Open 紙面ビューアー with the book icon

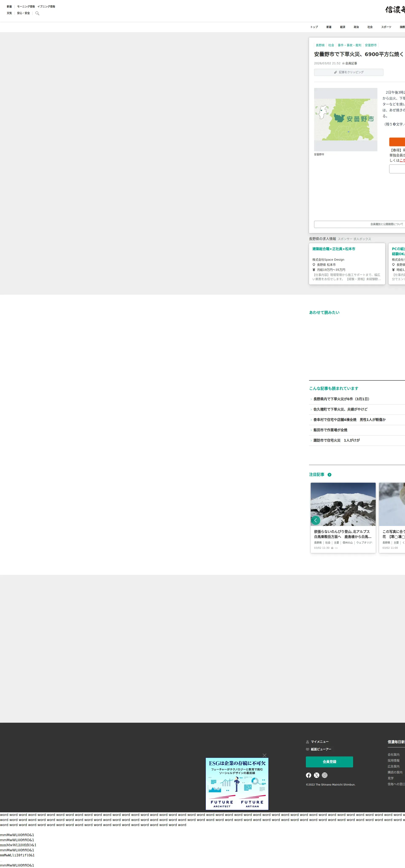318,749
